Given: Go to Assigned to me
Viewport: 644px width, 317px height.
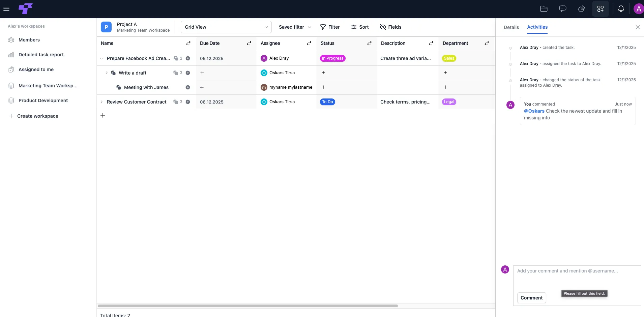Looking at the screenshot, I should click(x=36, y=69).
